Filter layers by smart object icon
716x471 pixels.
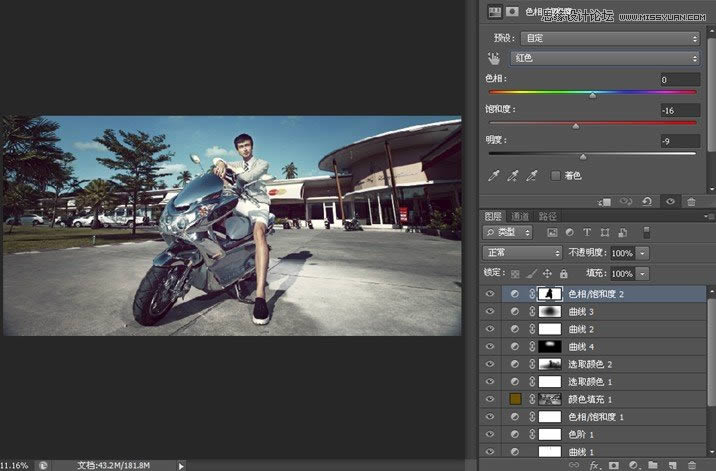(x=622, y=233)
